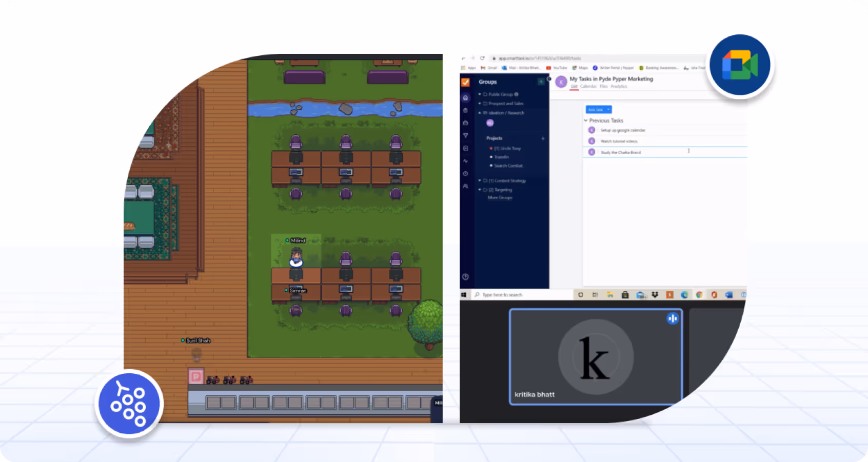Click the Add Task button

pos(596,110)
